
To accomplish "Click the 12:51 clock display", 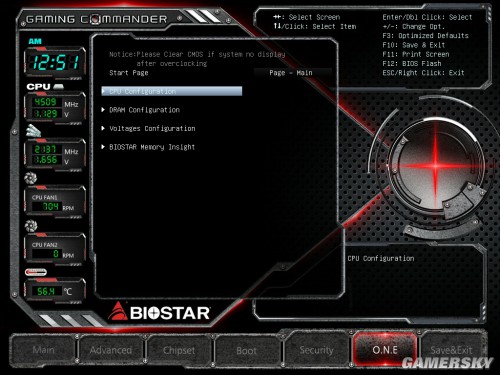I will pyautogui.click(x=55, y=62).
